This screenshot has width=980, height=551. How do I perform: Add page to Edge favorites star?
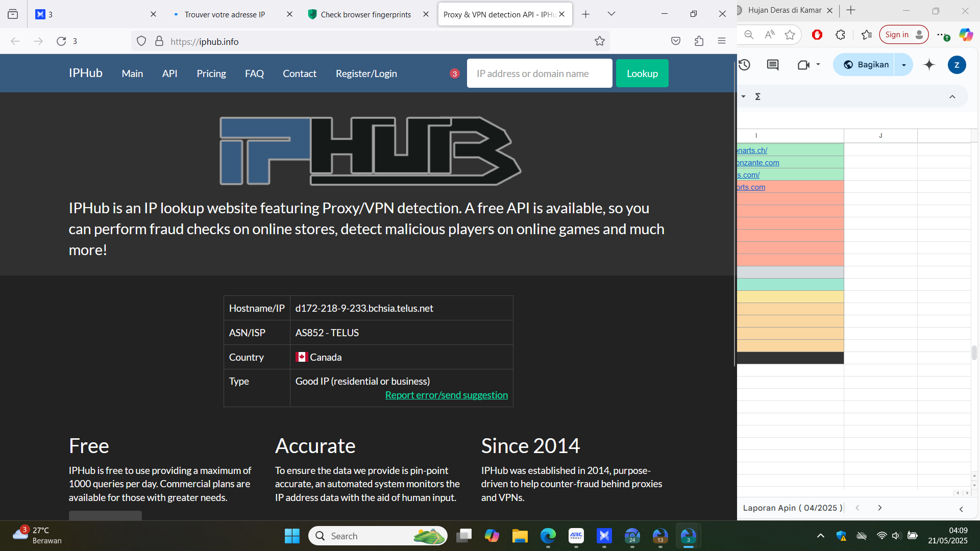[x=790, y=35]
